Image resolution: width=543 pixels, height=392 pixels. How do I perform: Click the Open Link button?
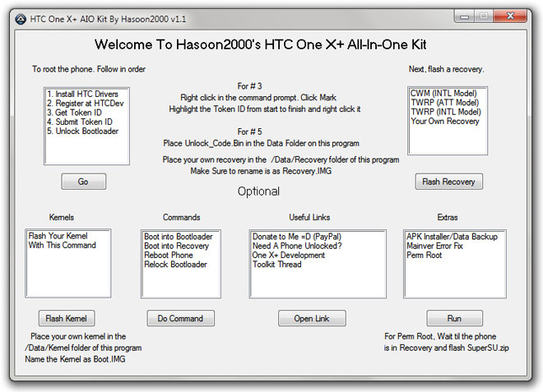pyautogui.click(x=312, y=318)
